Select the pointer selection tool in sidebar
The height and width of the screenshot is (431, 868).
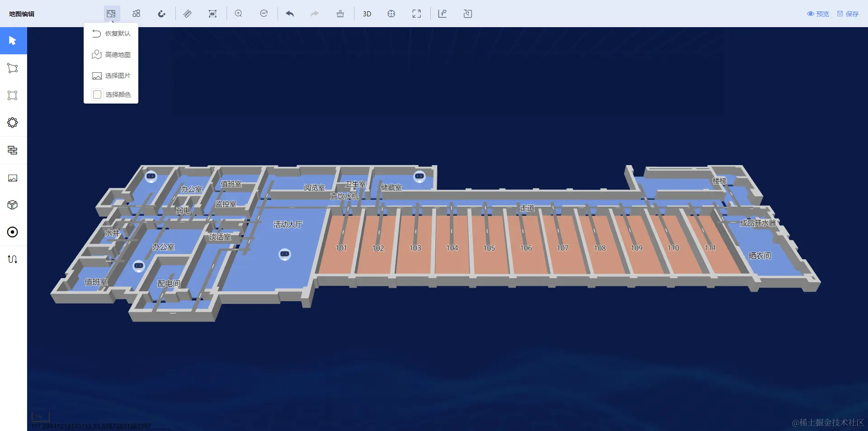tap(13, 41)
